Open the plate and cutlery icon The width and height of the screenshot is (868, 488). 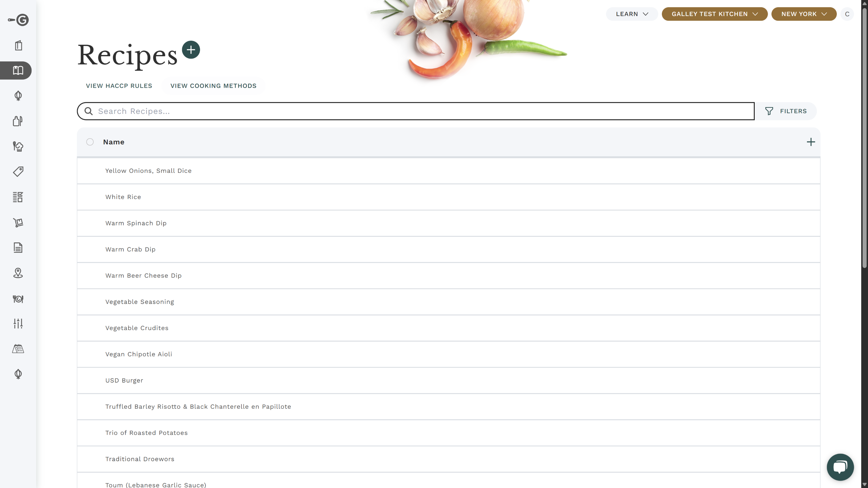[x=18, y=299]
